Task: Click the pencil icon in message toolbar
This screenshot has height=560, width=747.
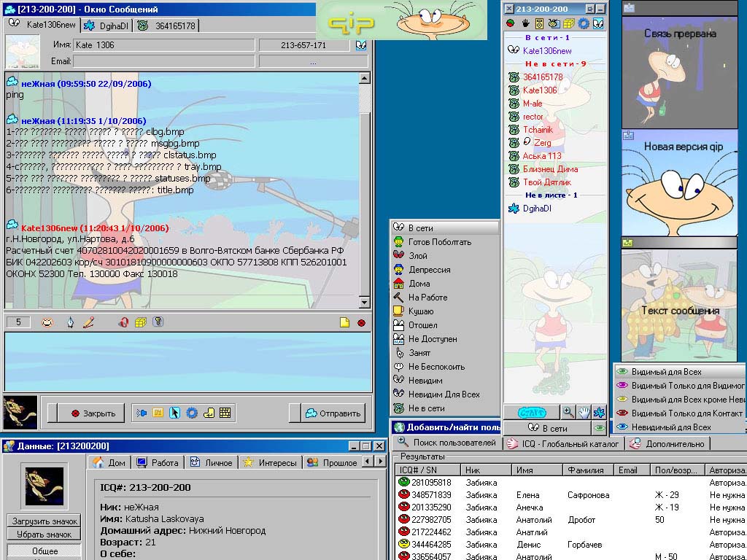Action: 88,322
